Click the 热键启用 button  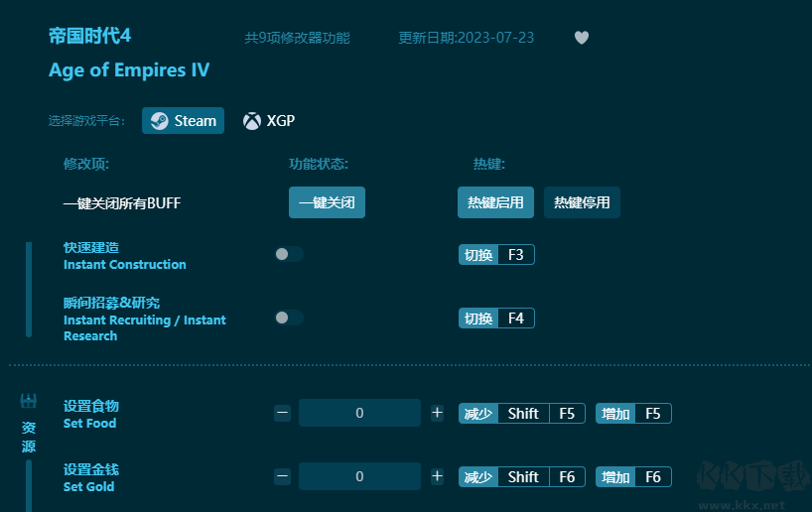pos(495,202)
